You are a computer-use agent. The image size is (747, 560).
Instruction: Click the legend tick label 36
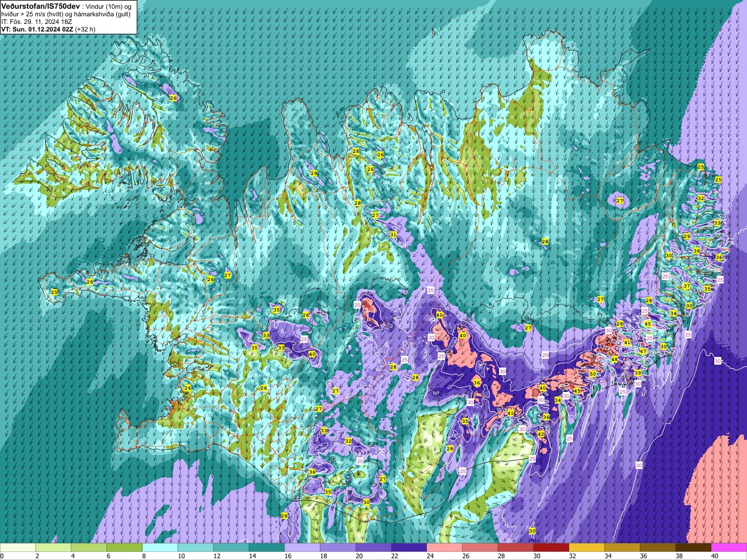pyautogui.click(x=643, y=556)
